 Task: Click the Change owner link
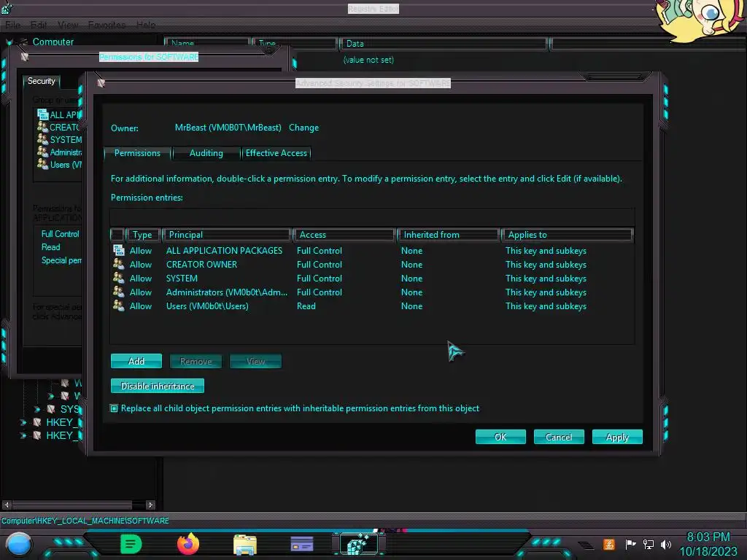coord(304,128)
